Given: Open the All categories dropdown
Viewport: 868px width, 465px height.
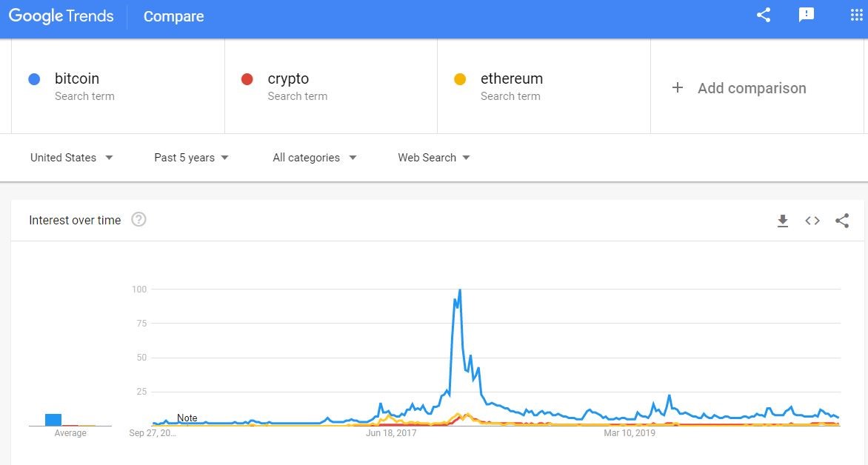Looking at the screenshot, I should pyautogui.click(x=315, y=158).
